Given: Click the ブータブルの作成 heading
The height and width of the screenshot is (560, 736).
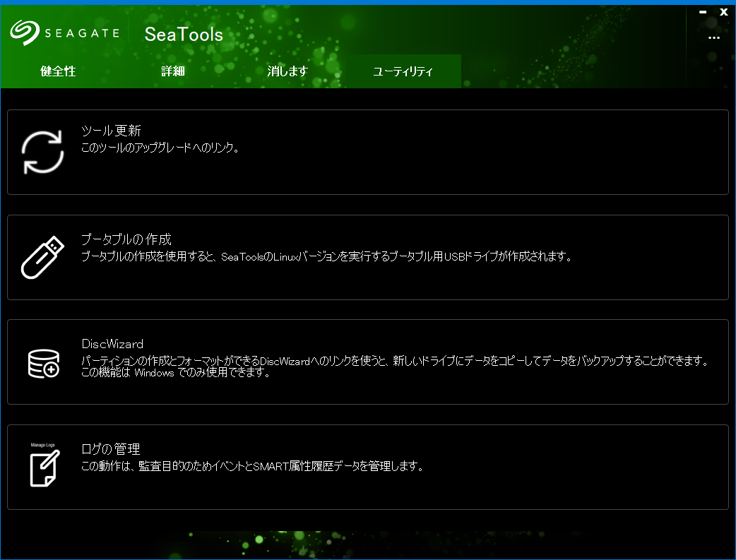Looking at the screenshot, I should pyautogui.click(x=126, y=239).
